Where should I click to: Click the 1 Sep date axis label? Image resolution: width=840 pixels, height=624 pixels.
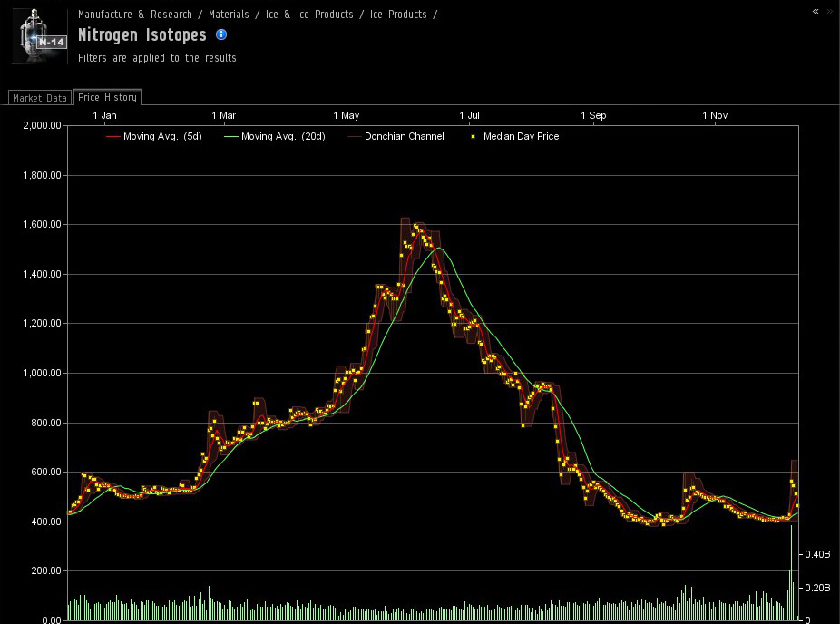[x=593, y=115]
